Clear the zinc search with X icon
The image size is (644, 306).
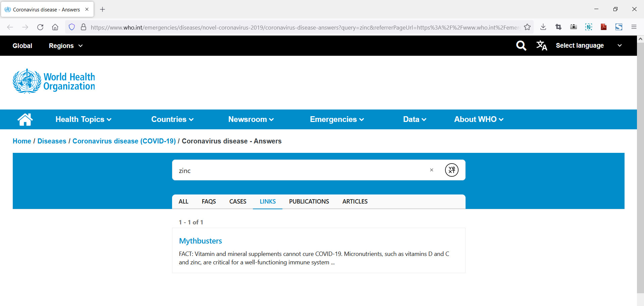[432, 170]
